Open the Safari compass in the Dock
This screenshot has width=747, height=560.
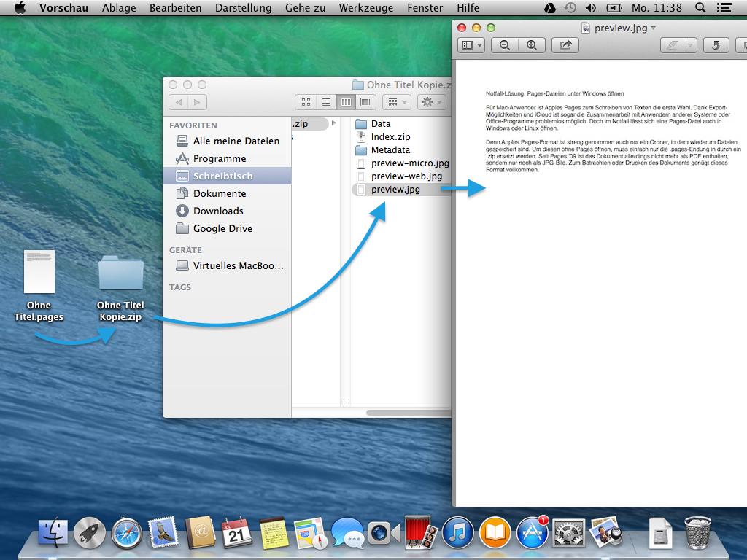coord(126,534)
